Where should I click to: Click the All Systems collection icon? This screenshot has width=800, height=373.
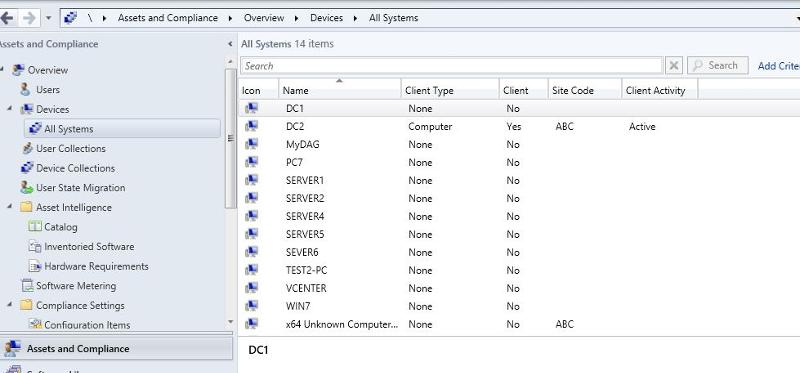(x=35, y=129)
